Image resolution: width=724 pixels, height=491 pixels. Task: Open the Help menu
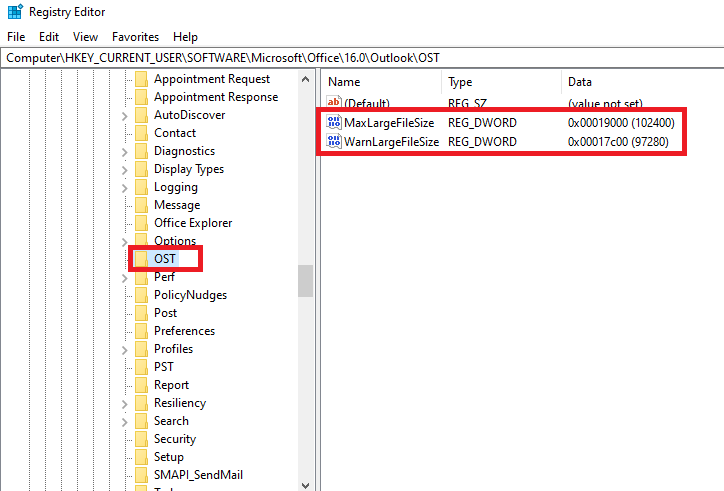tap(185, 37)
